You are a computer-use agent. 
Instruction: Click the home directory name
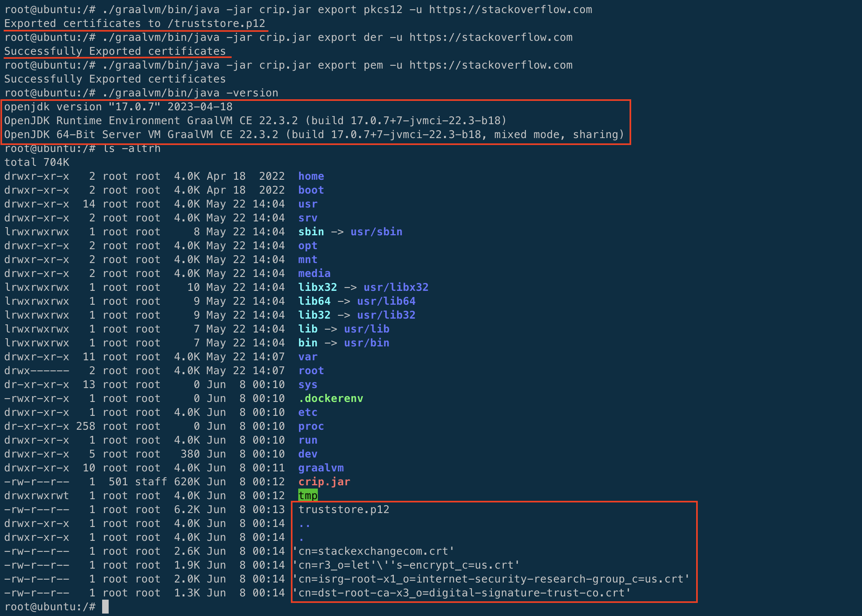pyautogui.click(x=311, y=176)
